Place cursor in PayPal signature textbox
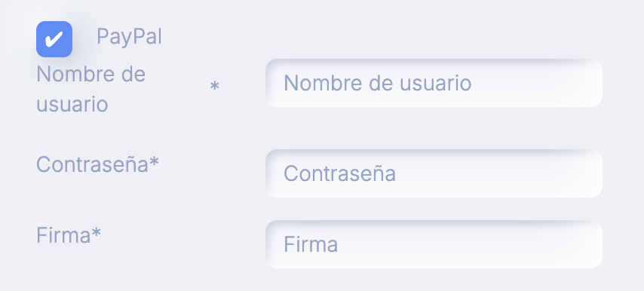The height and width of the screenshot is (291, 644). [x=434, y=244]
